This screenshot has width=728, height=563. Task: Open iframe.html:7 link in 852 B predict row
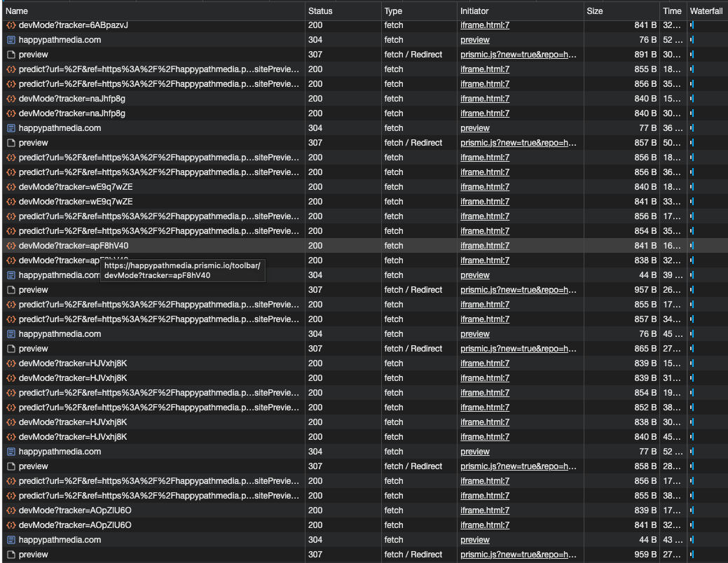point(485,408)
